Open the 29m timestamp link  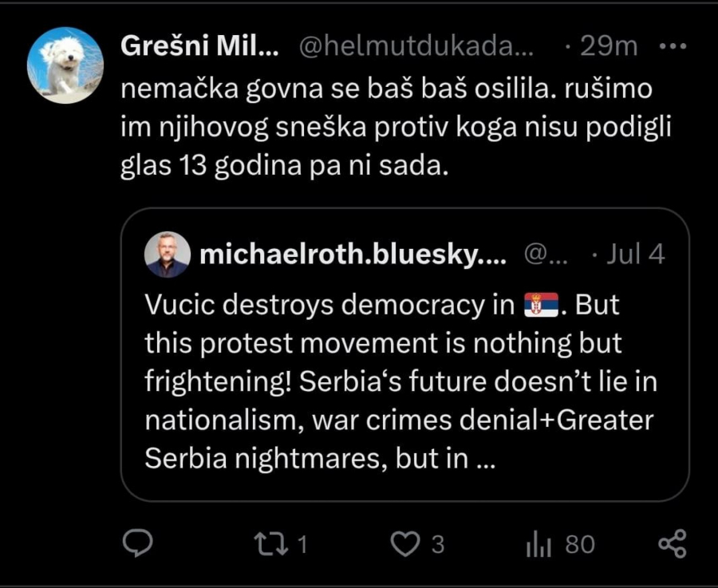click(x=609, y=46)
